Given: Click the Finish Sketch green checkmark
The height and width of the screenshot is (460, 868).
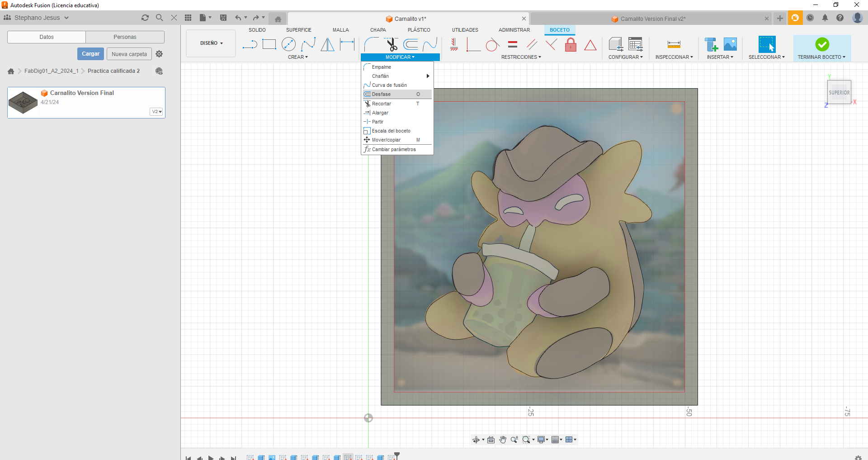Looking at the screenshot, I should pyautogui.click(x=822, y=44).
